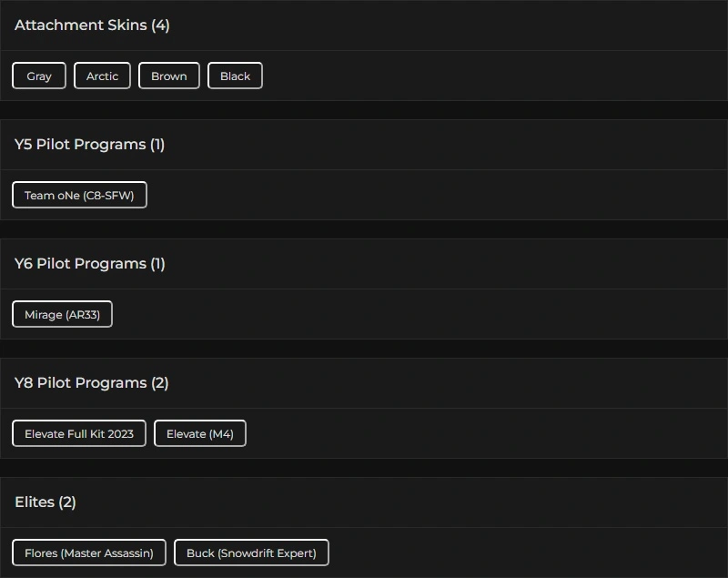Select Team oNe (C8-SFW) pilot skin
The image size is (728, 578).
pyautogui.click(x=79, y=196)
